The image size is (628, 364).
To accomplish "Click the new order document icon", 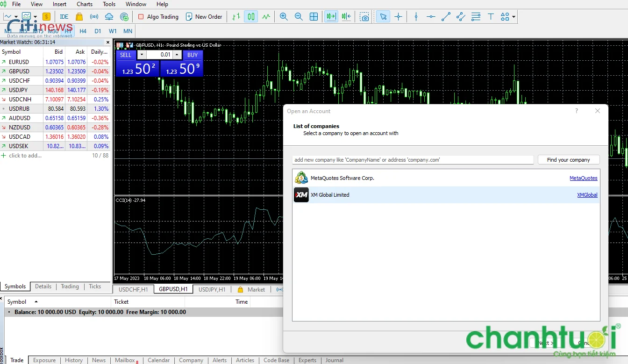I will tap(189, 17).
